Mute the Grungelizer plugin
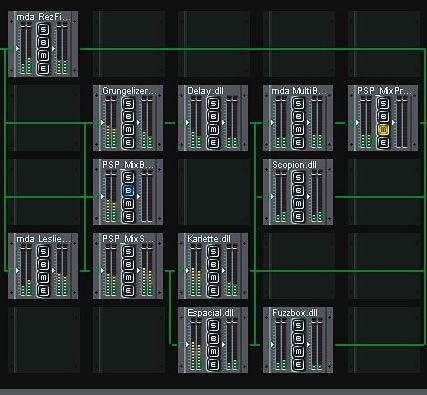The width and height of the screenshot is (427, 395). tap(128, 130)
